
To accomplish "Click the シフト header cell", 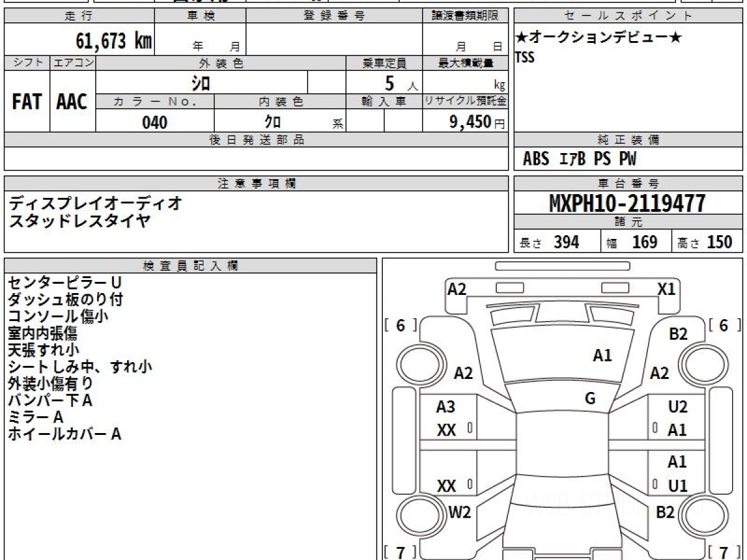I will pos(27,63).
